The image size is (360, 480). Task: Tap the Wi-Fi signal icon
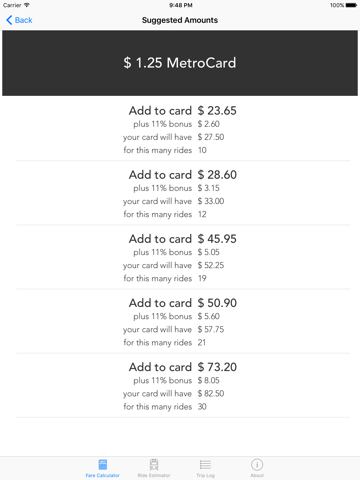[x=27, y=5]
